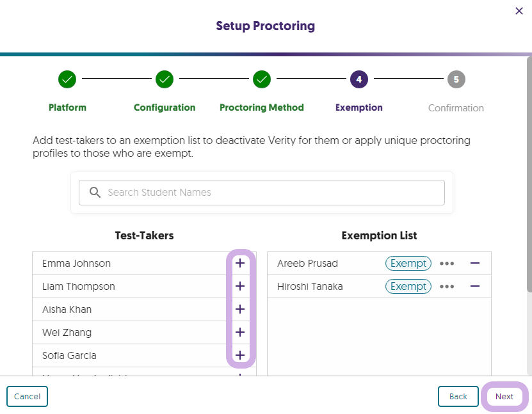This screenshot has width=532, height=414.
Task: Jump to Proctoring Method step
Action: pos(261,80)
